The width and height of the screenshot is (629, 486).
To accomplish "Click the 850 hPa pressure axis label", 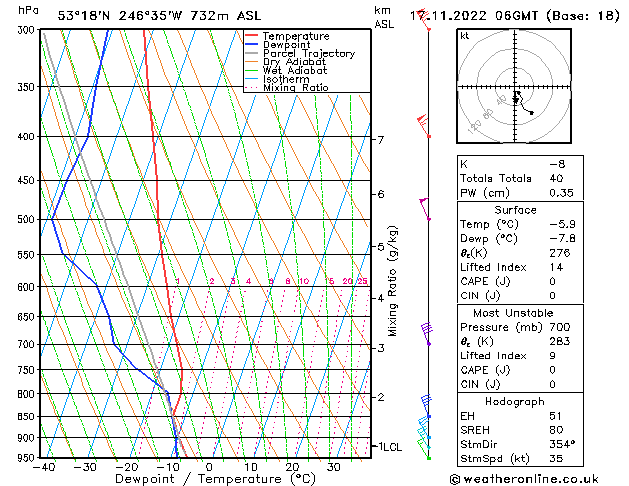I will pyautogui.click(x=26, y=417).
